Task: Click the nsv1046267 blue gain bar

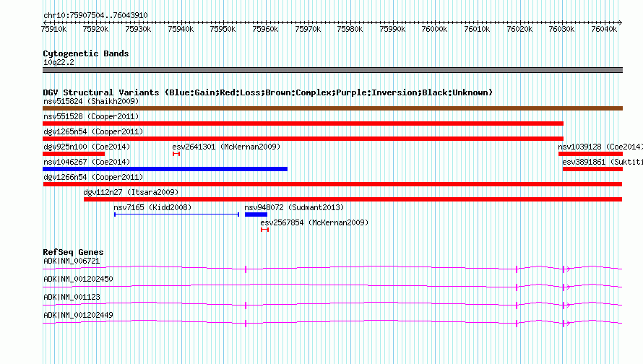Action: [x=165, y=169]
